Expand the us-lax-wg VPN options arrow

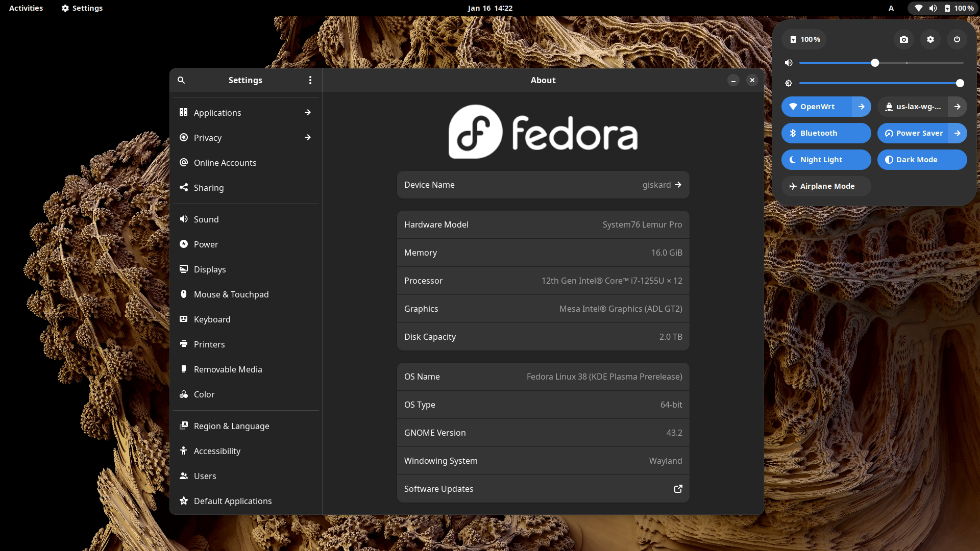coord(957,107)
